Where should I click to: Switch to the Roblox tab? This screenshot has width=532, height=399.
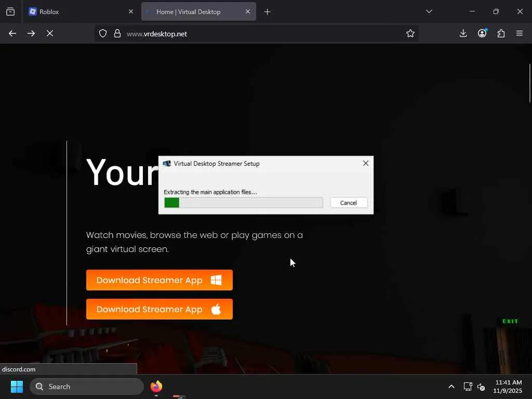click(81, 11)
